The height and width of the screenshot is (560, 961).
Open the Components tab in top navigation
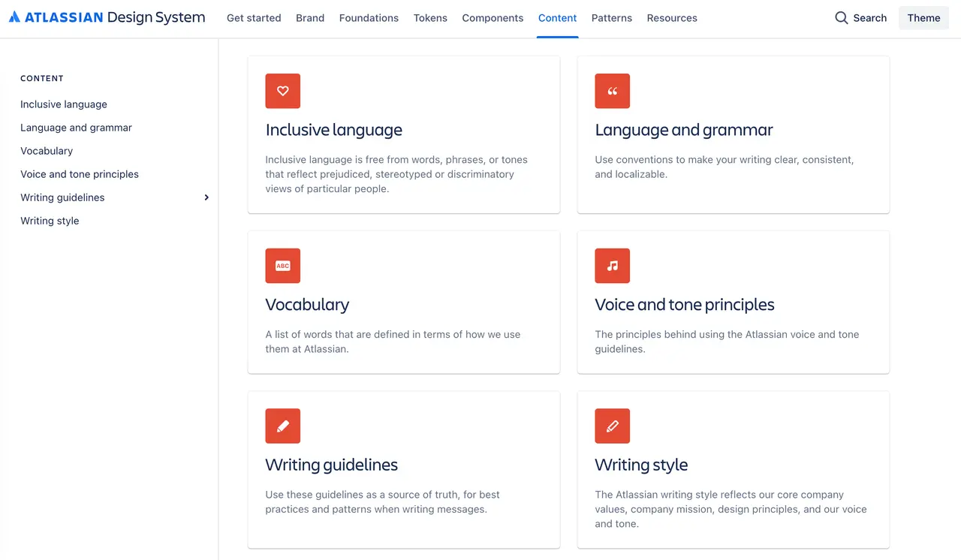493,18
